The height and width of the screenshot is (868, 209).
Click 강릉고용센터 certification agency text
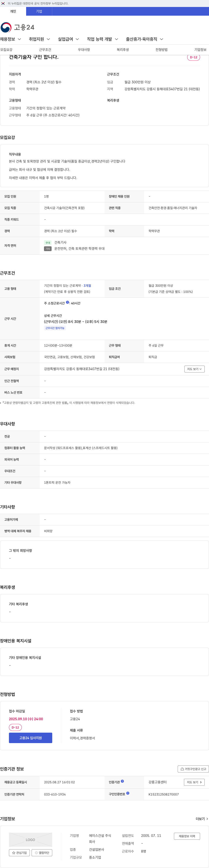pyautogui.click(x=157, y=782)
